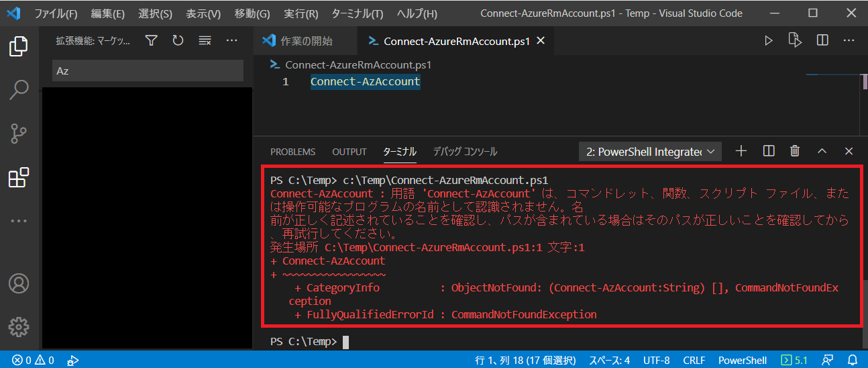Switch to the OUTPUT panel tab
This screenshot has height=368, width=868.
tap(349, 152)
